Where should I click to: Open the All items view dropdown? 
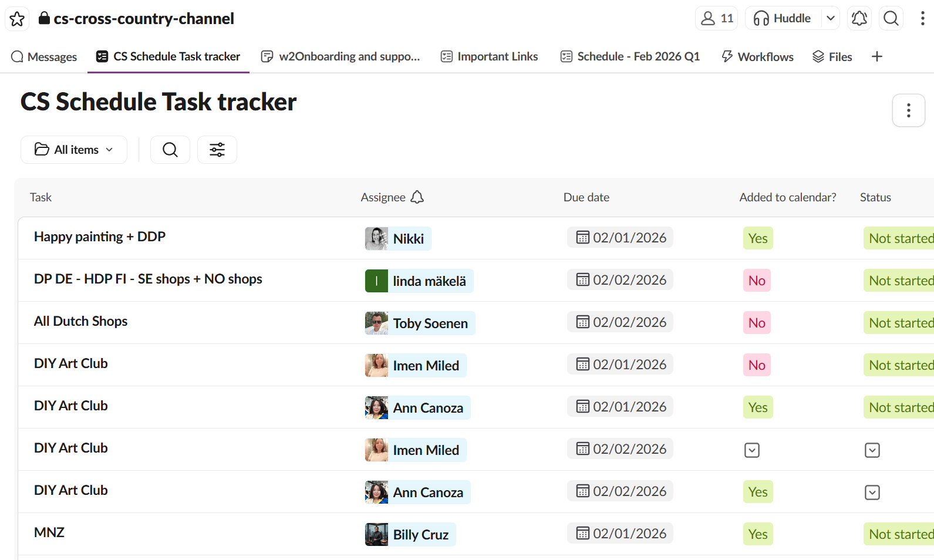[x=74, y=150]
